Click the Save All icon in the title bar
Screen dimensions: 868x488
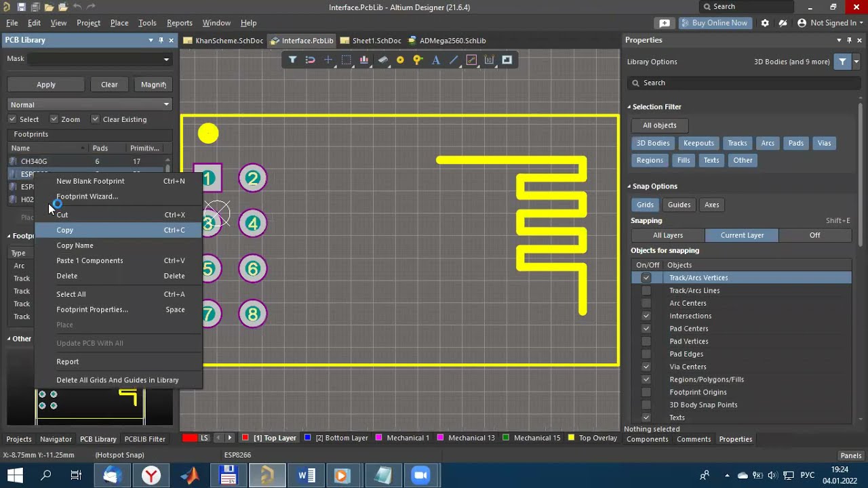35,7
